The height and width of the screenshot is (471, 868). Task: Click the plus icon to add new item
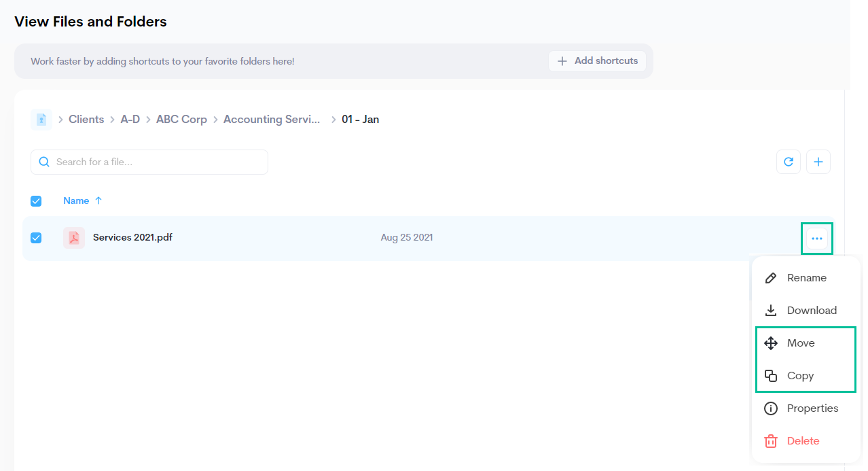(818, 162)
